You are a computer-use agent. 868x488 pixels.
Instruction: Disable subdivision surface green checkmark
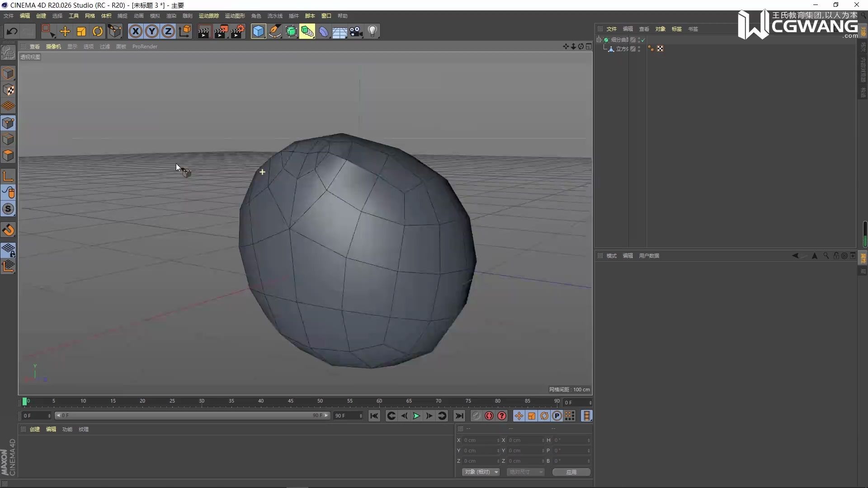pyautogui.click(x=643, y=40)
